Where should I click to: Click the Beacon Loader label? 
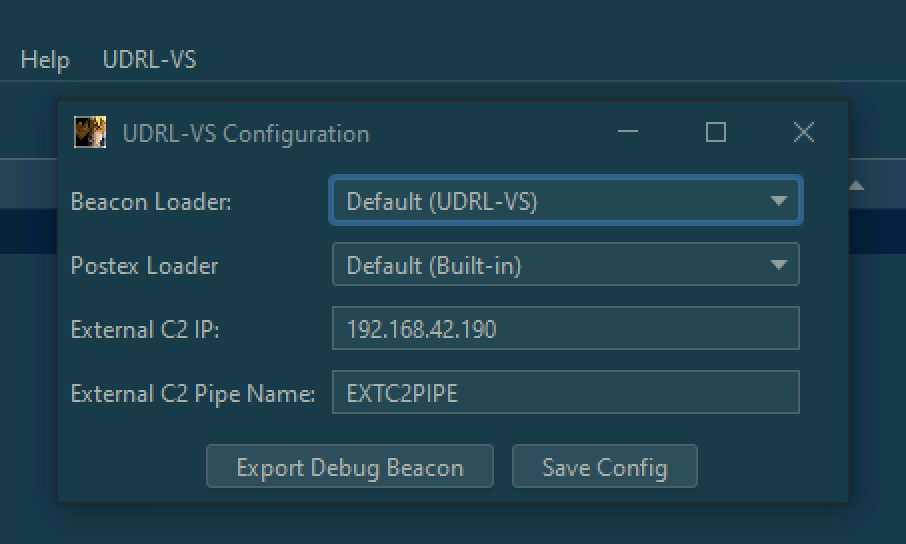coord(150,202)
